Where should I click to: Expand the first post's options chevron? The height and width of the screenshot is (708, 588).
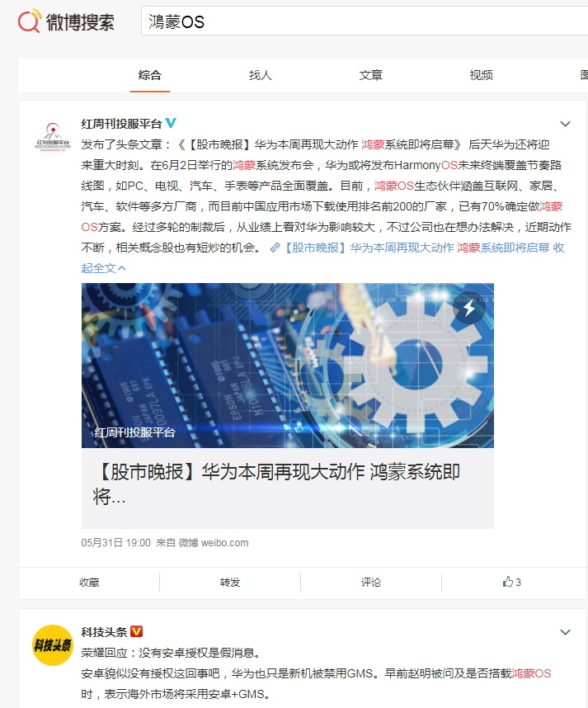[x=565, y=124]
